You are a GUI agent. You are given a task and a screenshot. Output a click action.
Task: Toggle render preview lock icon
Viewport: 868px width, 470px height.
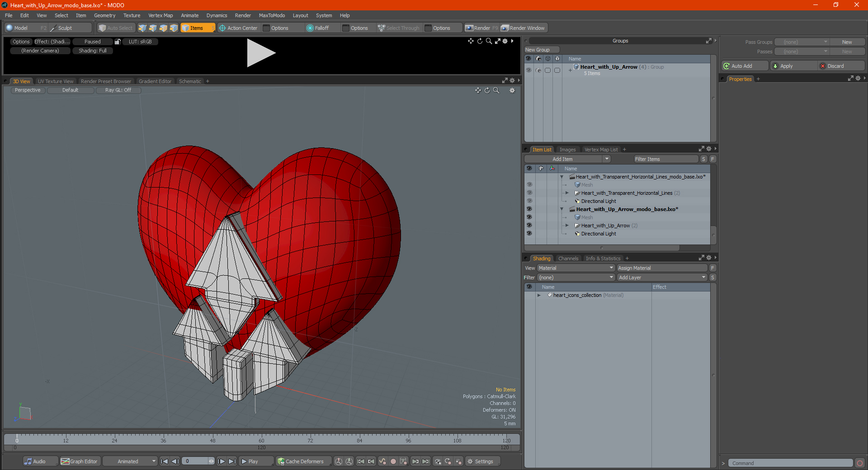pyautogui.click(x=118, y=42)
